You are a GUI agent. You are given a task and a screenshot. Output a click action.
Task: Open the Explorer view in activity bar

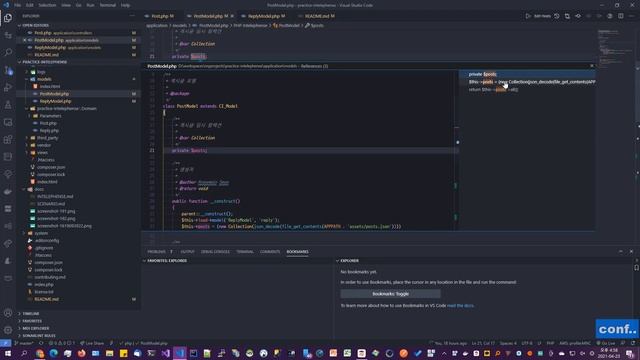8,18
